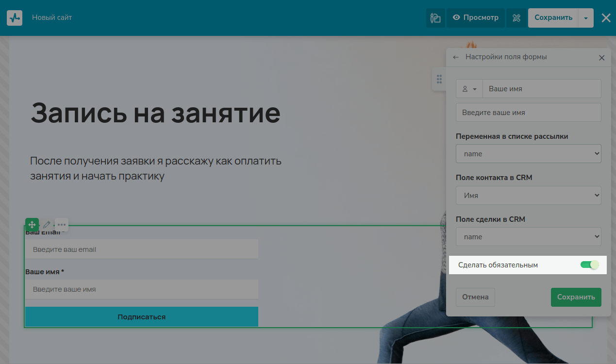Click the six-dot drag handle beside settings panel

pos(439,79)
